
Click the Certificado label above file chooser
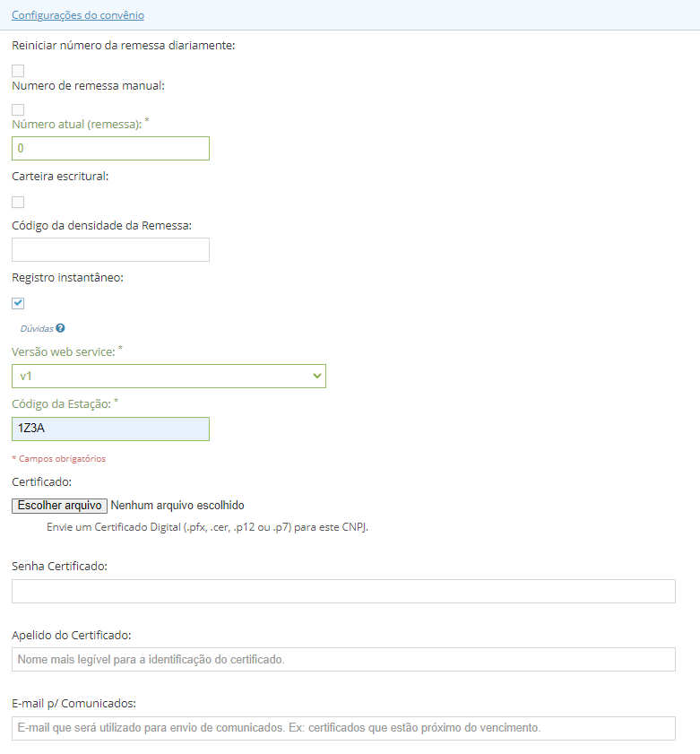click(x=42, y=481)
